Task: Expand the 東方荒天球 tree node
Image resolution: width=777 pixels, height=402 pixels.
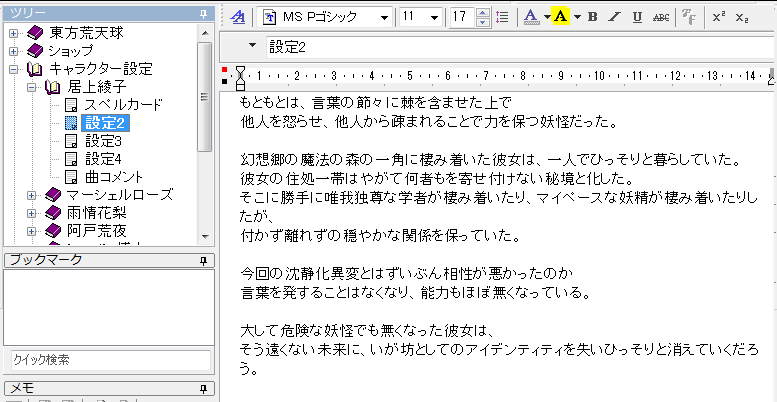Action: coord(13,34)
